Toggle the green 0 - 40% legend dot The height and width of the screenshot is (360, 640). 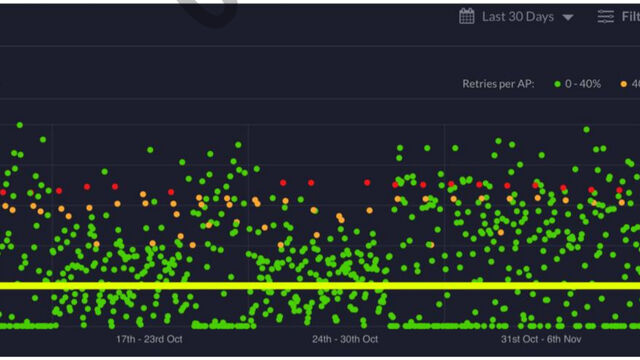click(x=558, y=84)
